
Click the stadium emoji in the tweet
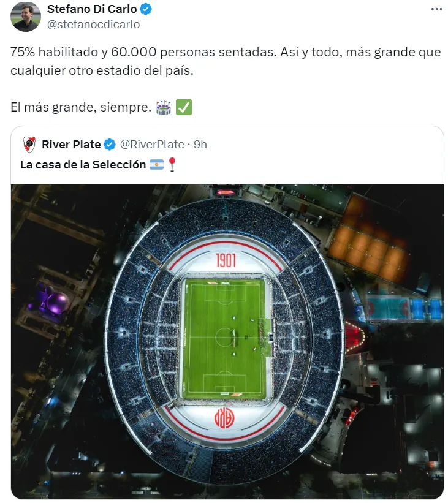click(164, 108)
